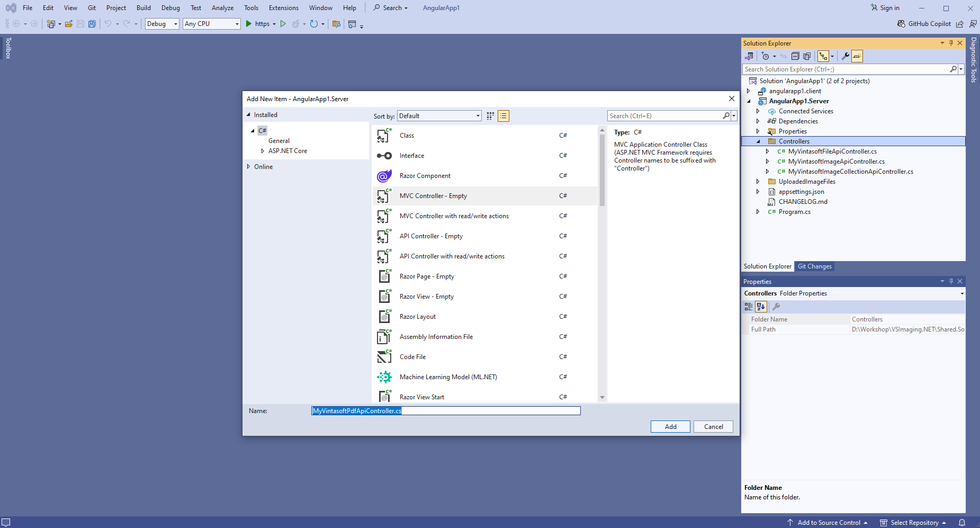Start without debugging using hollow play icon
Viewport: 980px width, 528px height.
283,24
